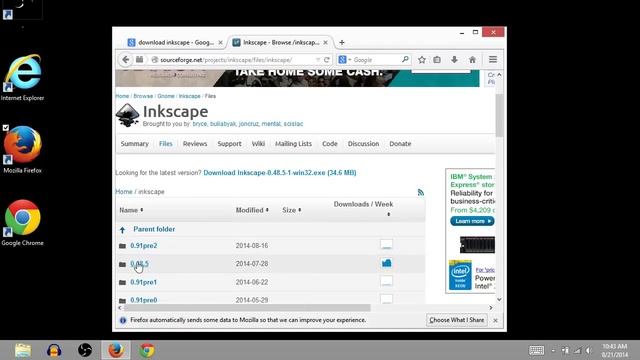The width and height of the screenshot is (640, 360).
Task: Click Choose What I Share button
Action: [x=456, y=320]
